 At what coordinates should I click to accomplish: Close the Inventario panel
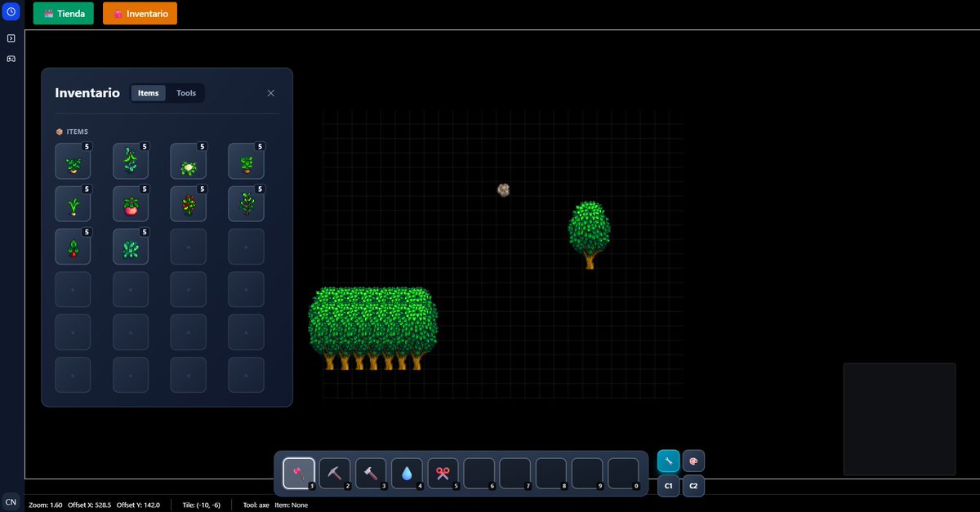pyautogui.click(x=270, y=92)
